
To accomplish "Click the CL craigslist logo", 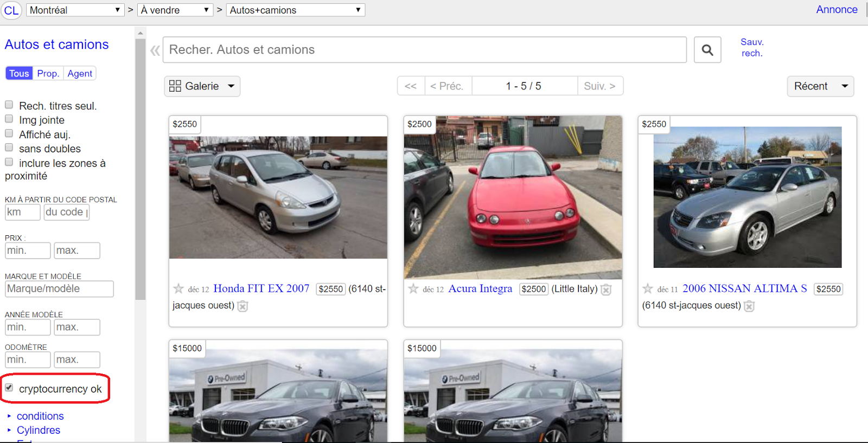I will [11, 10].
